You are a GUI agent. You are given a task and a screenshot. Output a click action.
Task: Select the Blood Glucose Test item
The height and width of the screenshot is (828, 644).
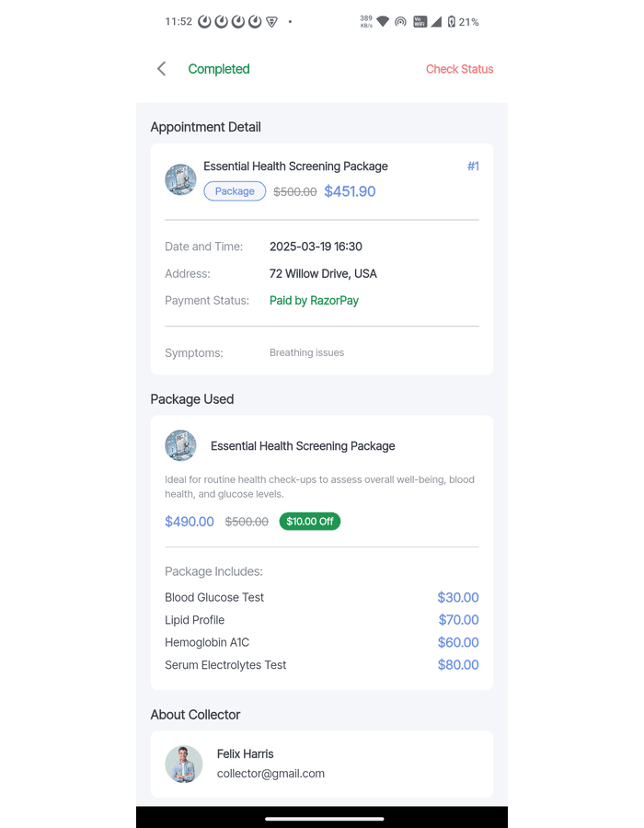point(214,597)
